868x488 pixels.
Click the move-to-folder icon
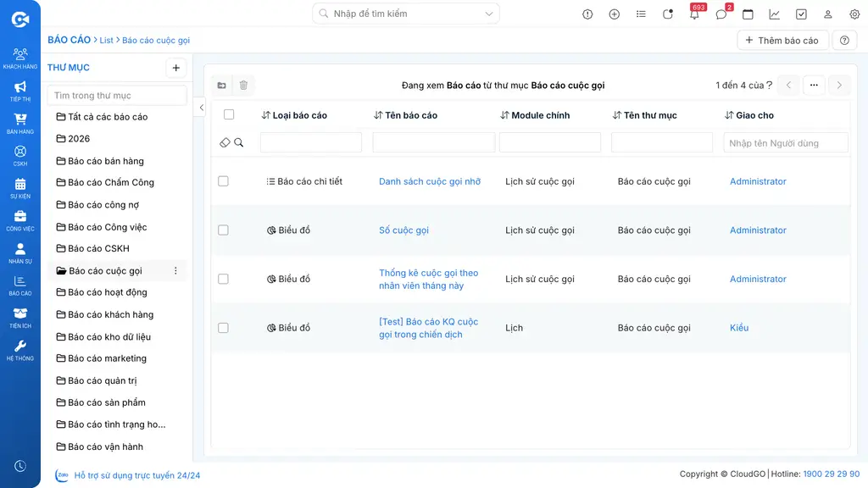pos(222,86)
